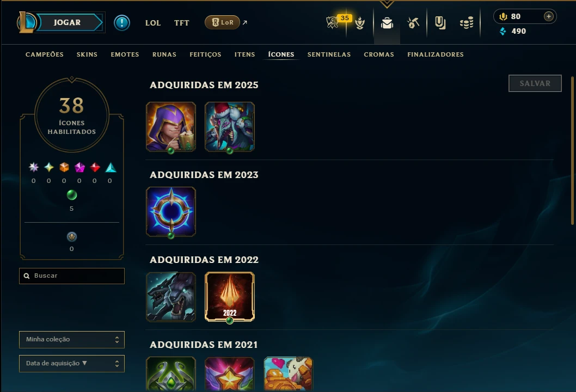Open missions icon with 35 badge

pyautogui.click(x=334, y=22)
